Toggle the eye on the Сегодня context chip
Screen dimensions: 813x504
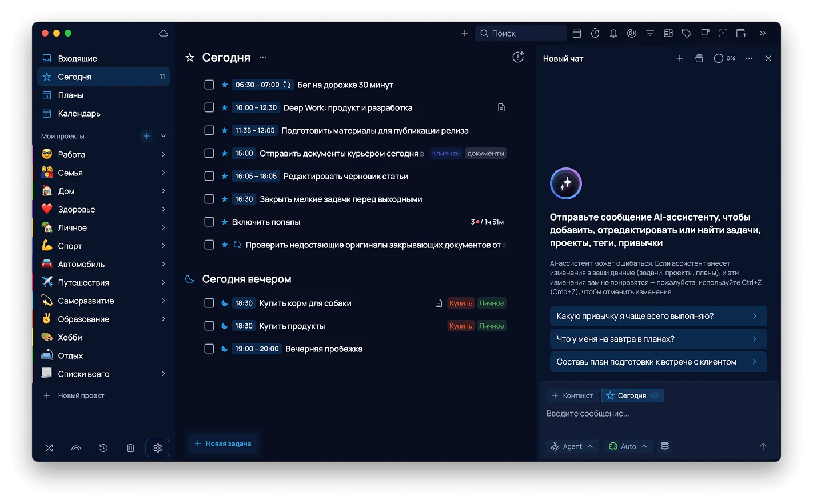[x=655, y=395]
